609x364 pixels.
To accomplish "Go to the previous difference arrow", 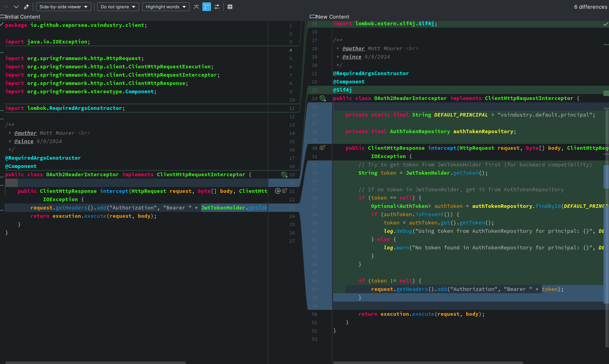I will [6, 7].
